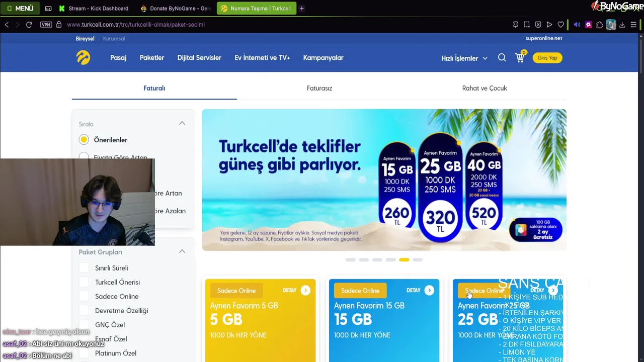Screen dimensions: 644x362
Task: Open the Paketler menu item
Action: pyautogui.click(x=152, y=58)
